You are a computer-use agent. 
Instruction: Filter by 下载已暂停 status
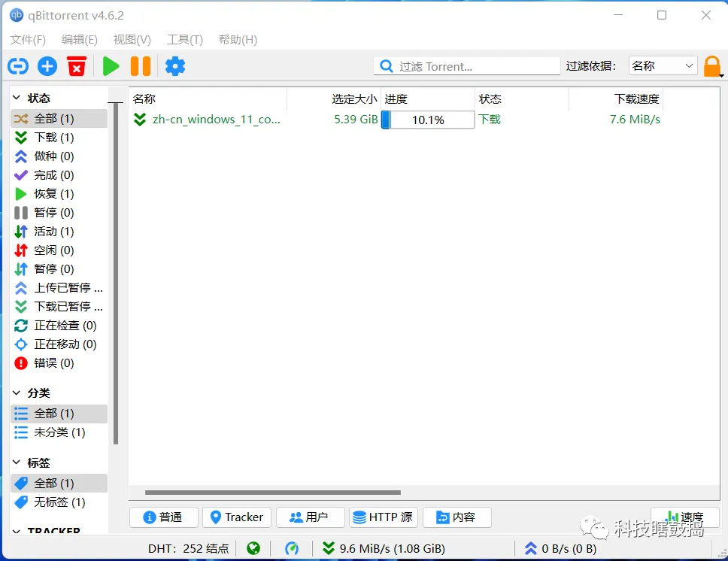(59, 307)
